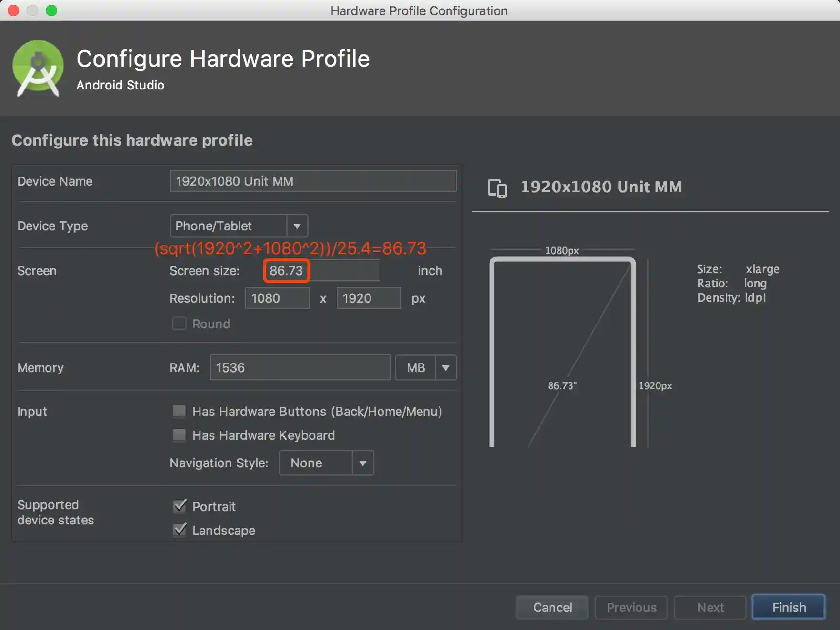The height and width of the screenshot is (630, 840).
Task: Click the Previous button
Action: [631, 608]
